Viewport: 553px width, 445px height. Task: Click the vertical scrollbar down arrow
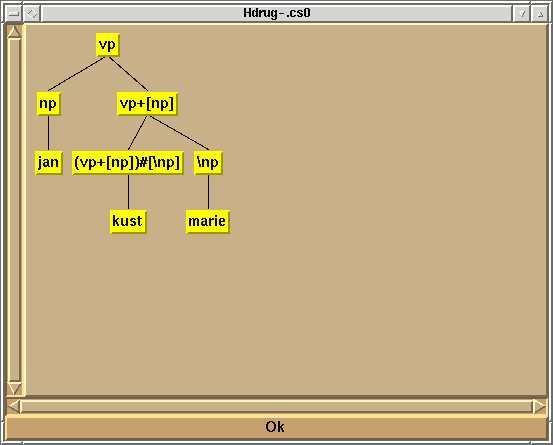point(14,388)
